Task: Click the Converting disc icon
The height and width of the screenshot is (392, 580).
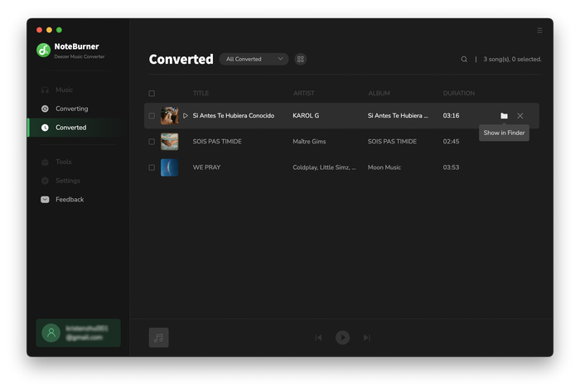Action: [45, 109]
